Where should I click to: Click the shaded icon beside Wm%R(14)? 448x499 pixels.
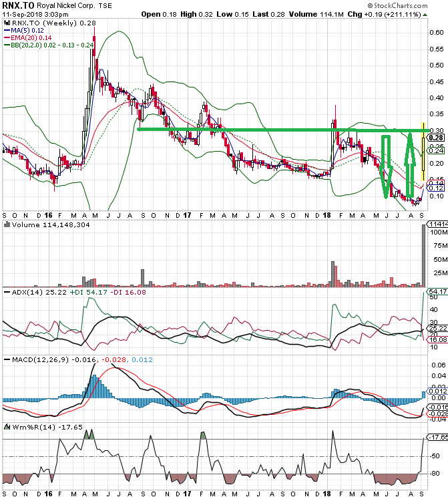pyautogui.click(x=7, y=427)
